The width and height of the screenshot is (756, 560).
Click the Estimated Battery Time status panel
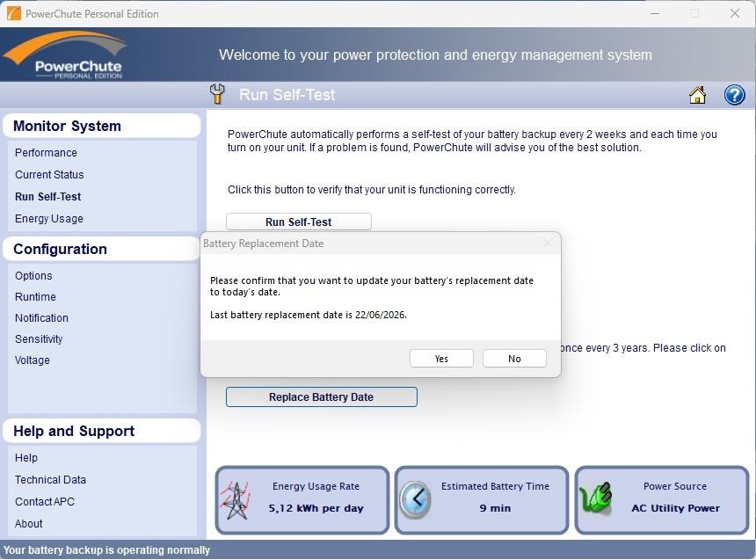coord(482,500)
